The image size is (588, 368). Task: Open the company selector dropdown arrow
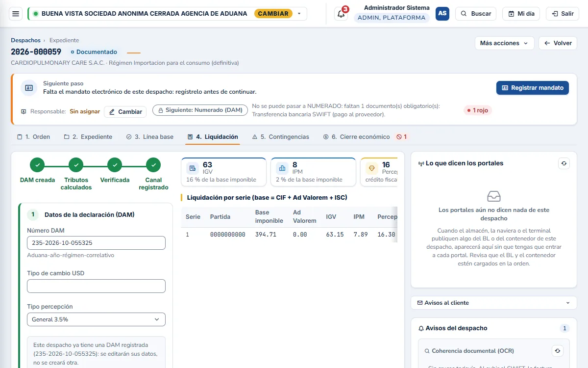[x=299, y=14]
